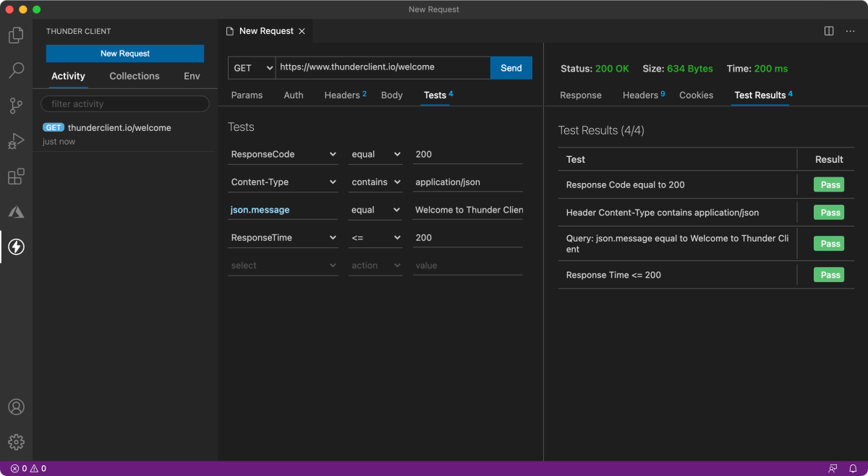The image size is (868, 476).
Task: Open the Search magnifier in activity bar
Action: tap(16, 70)
